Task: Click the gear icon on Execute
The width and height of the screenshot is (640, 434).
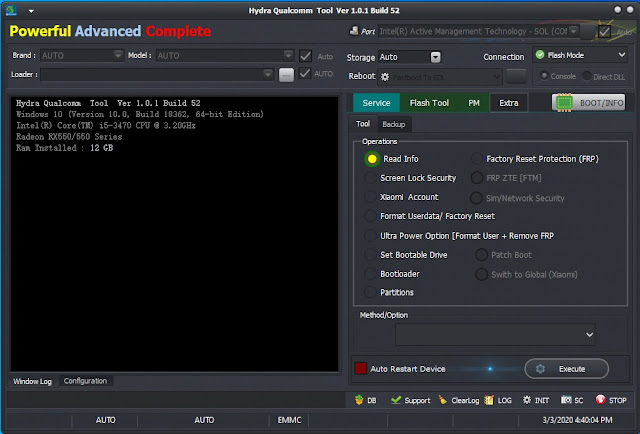Action: tap(540, 369)
